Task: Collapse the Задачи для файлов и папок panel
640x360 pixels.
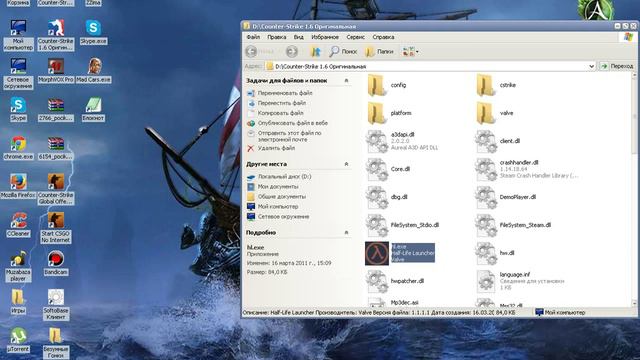Action: 346,81
